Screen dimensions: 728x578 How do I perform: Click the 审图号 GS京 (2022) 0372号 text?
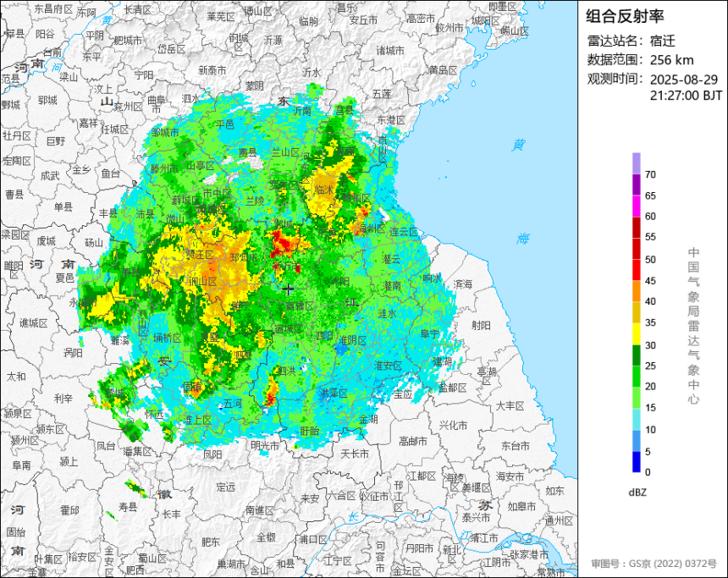tap(654, 564)
